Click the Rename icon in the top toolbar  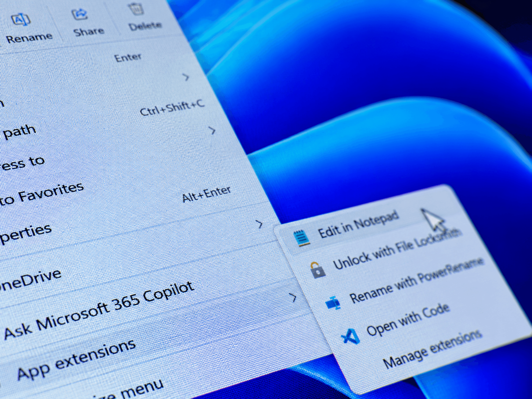pos(21,20)
